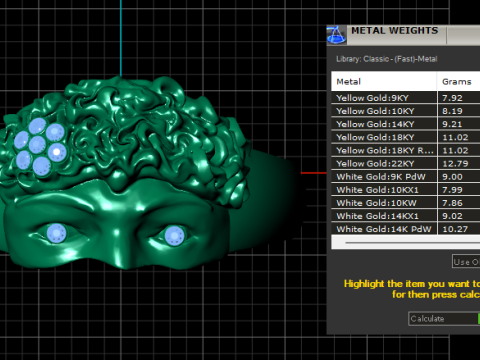Click the horizontal scrollbar below metal table
The image size is (480, 360).
[406, 242]
